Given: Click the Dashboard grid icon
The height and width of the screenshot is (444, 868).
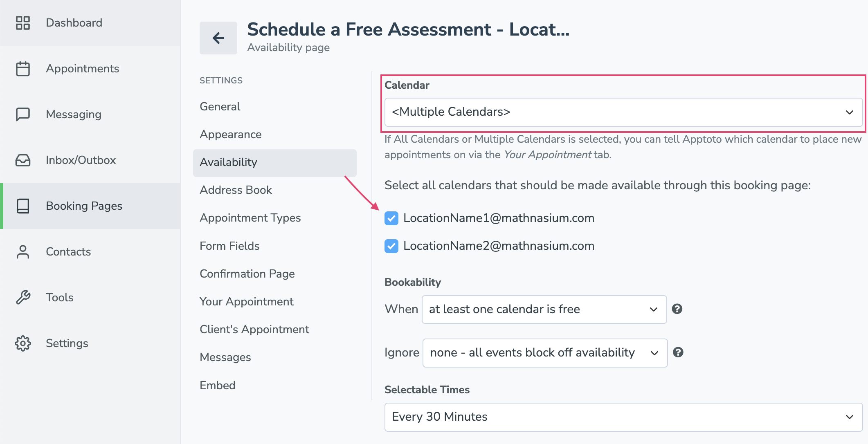Looking at the screenshot, I should pos(23,23).
